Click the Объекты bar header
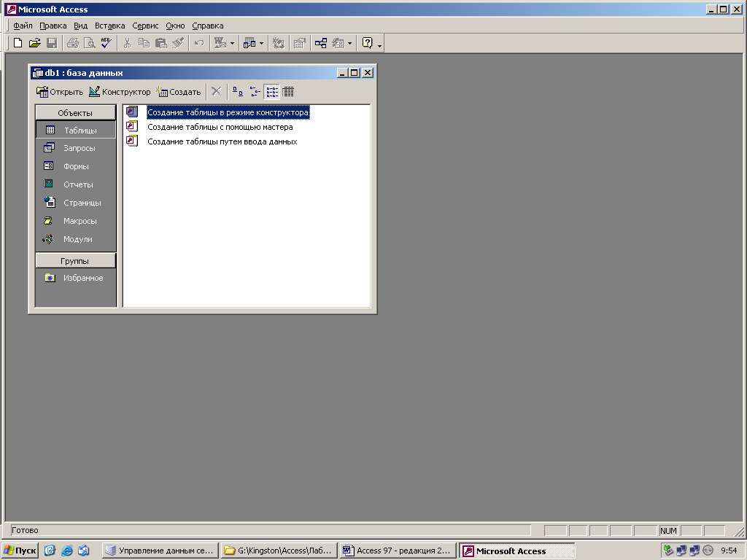This screenshot has height=560, width=747. (75, 113)
